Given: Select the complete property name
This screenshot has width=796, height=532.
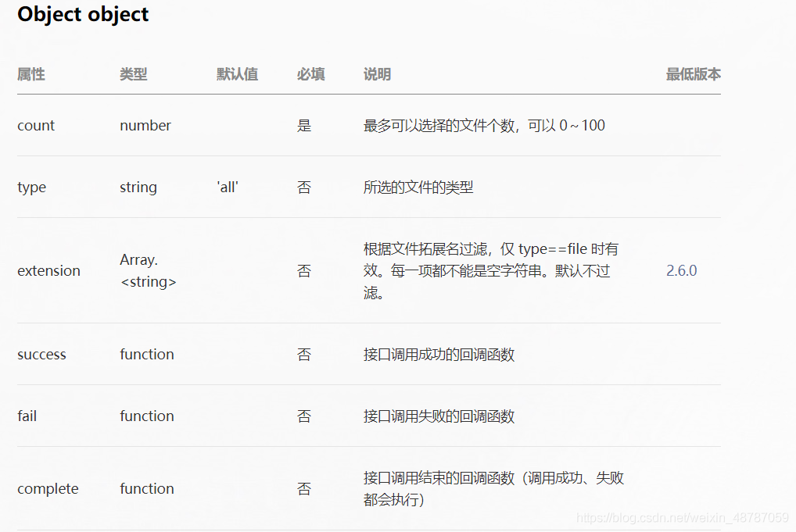Looking at the screenshot, I should pos(48,489).
